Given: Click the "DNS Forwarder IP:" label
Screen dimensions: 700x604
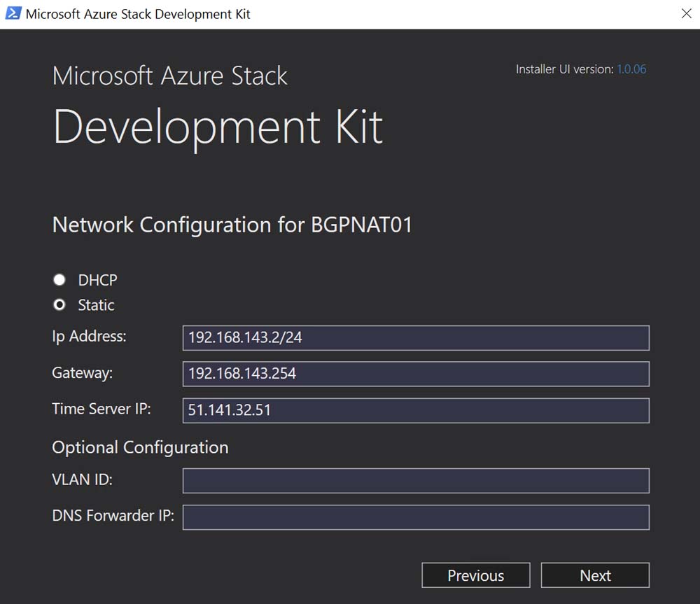Looking at the screenshot, I should [113, 516].
